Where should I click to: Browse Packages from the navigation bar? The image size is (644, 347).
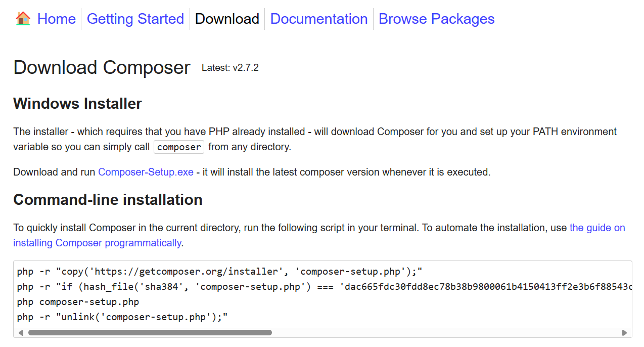pos(436,19)
